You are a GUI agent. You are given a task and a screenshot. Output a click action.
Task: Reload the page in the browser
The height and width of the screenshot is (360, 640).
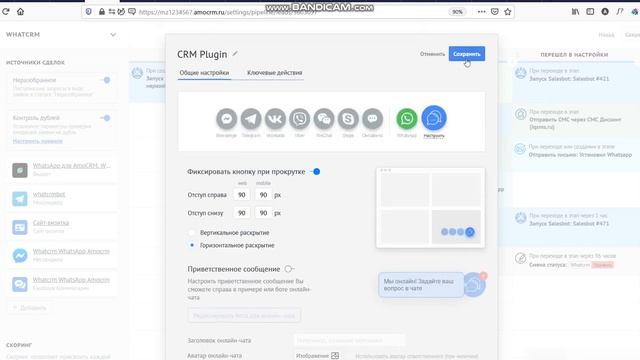coord(6,12)
